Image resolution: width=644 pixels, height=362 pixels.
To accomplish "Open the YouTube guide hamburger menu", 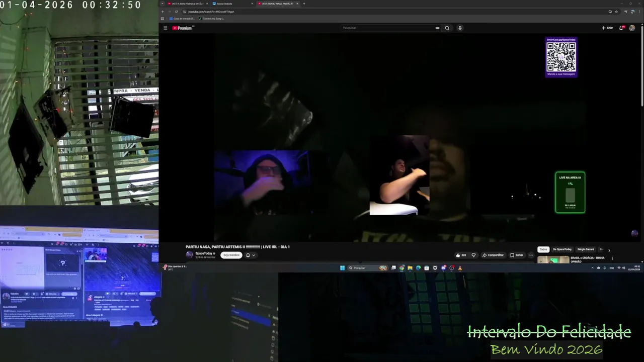I will tap(165, 28).
